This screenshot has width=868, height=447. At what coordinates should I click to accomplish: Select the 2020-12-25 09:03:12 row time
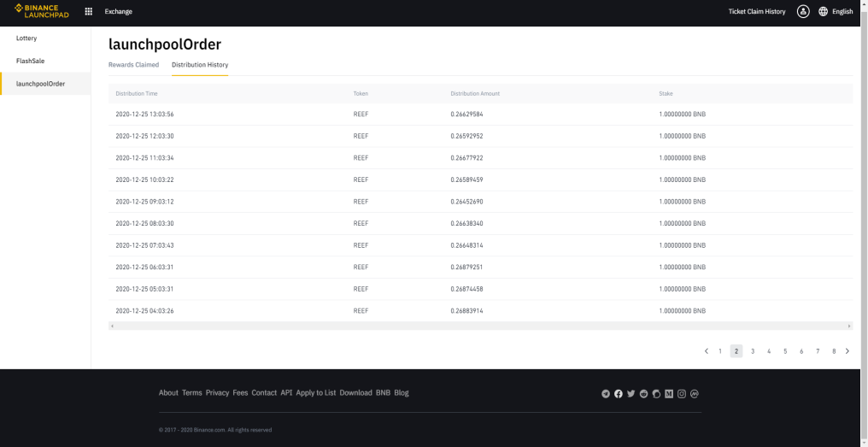tap(145, 202)
